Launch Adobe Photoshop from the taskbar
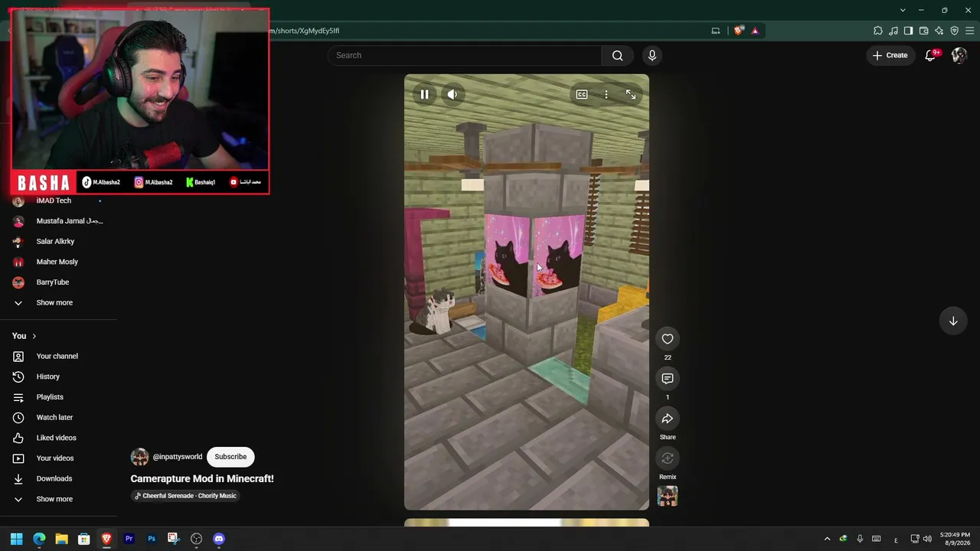This screenshot has width=980, height=551. click(x=152, y=539)
